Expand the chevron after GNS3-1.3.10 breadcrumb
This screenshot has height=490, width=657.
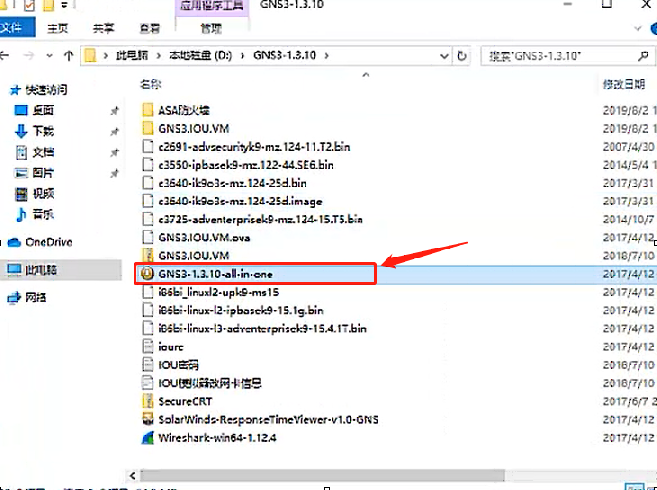(x=327, y=55)
